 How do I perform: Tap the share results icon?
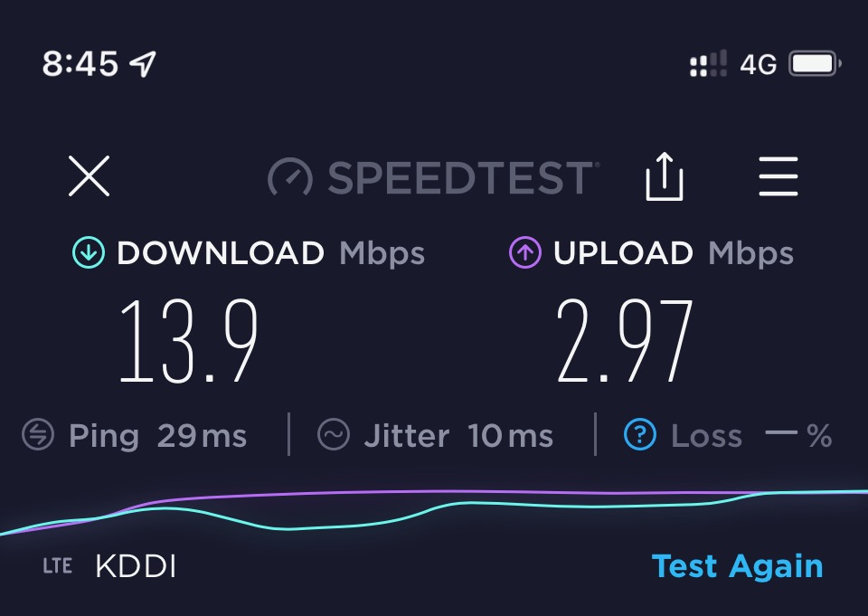[665, 176]
